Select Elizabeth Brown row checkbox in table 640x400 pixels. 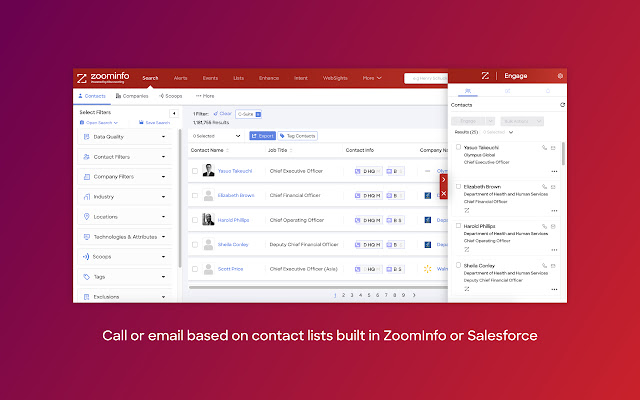(195, 196)
